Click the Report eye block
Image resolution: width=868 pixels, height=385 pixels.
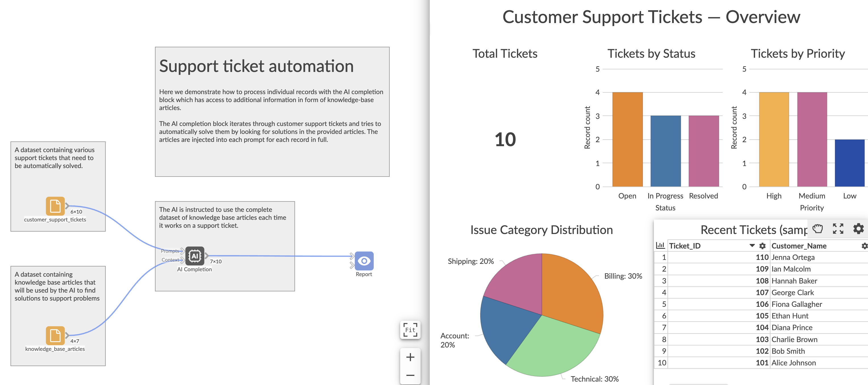(x=364, y=261)
